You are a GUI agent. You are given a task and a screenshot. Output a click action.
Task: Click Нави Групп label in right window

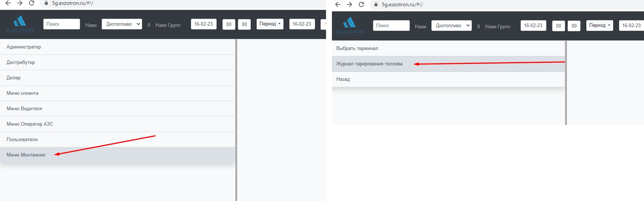(498, 26)
